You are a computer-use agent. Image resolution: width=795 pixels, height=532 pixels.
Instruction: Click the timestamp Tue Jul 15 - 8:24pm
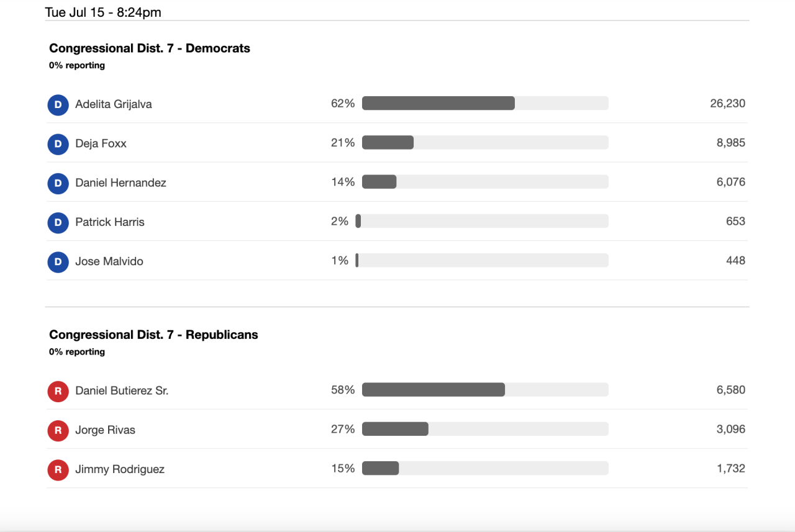coord(102,12)
